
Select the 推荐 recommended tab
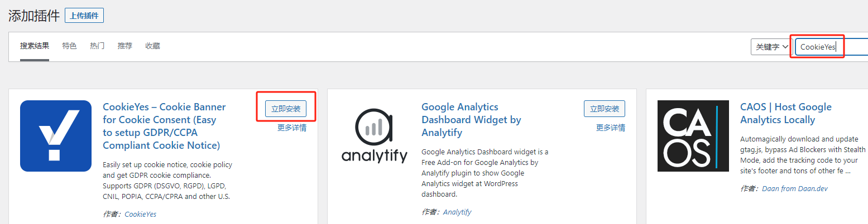[125, 46]
